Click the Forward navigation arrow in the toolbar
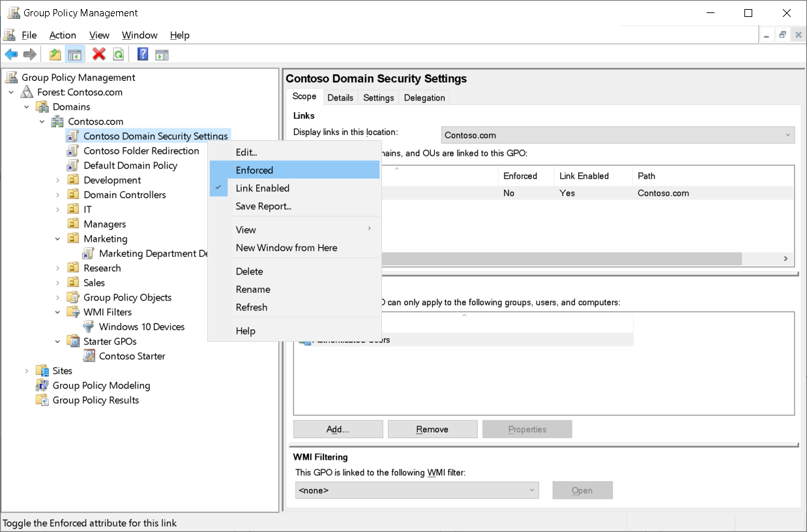The width and height of the screenshot is (807, 532). click(29, 54)
